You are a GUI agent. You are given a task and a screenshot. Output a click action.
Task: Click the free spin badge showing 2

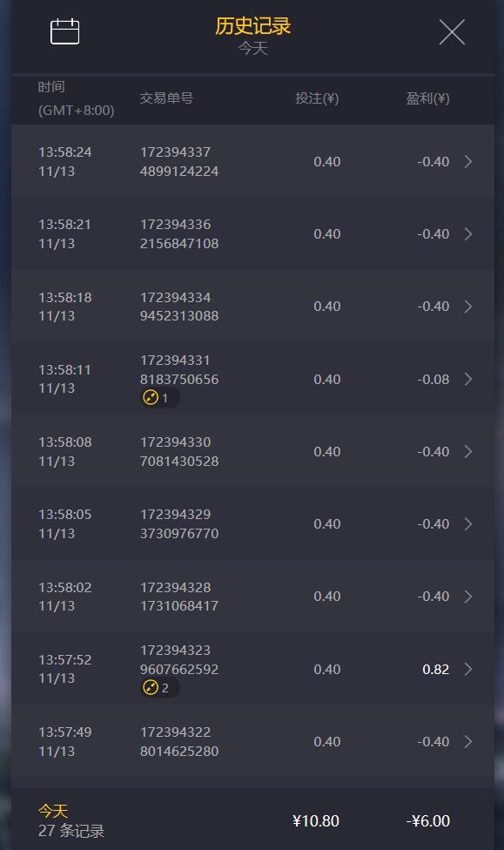pyautogui.click(x=157, y=688)
